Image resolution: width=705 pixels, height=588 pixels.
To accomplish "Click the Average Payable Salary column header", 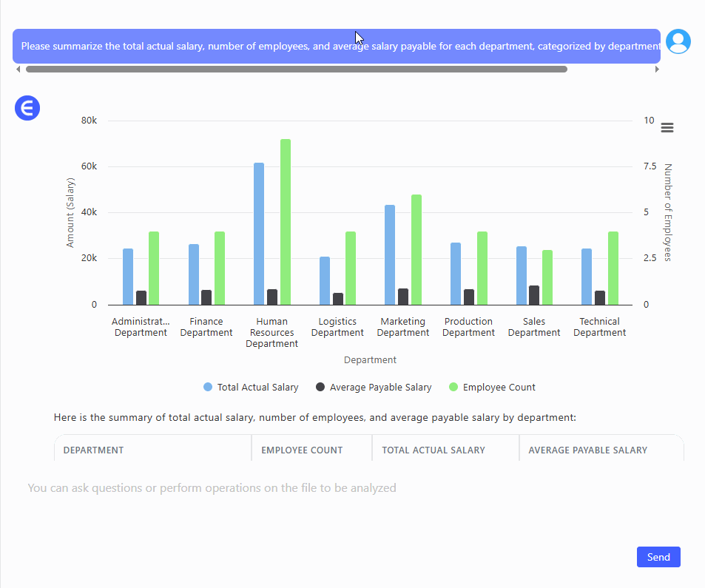I will pos(587,450).
